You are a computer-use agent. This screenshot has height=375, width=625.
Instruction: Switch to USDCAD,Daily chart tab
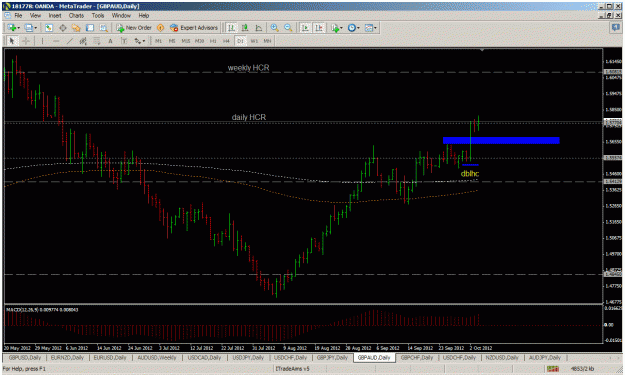(204, 357)
